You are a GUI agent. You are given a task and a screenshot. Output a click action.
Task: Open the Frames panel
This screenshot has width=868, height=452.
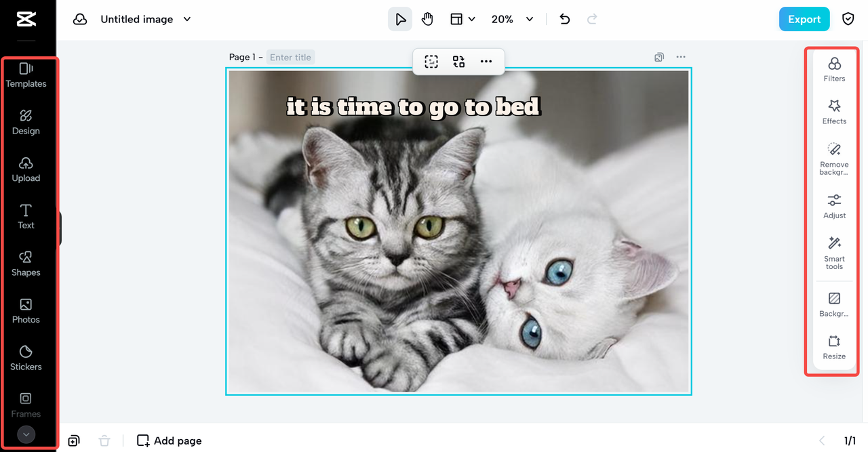coord(26,405)
